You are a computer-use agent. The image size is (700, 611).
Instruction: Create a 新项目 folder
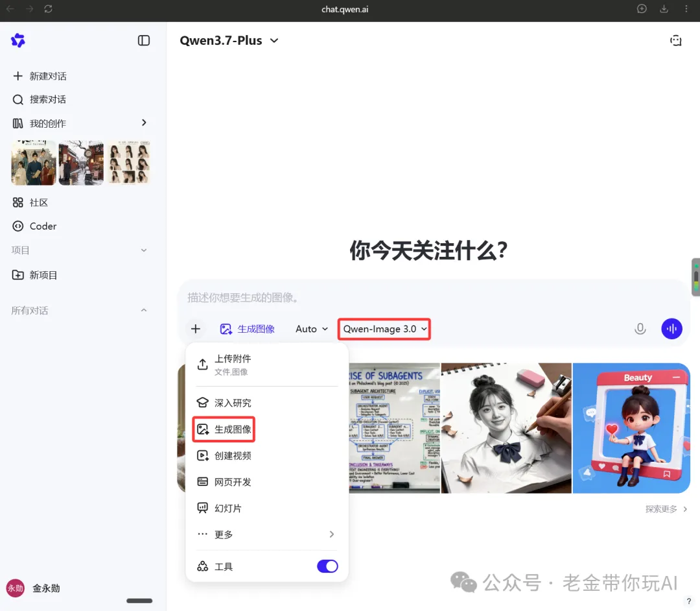point(35,275)
